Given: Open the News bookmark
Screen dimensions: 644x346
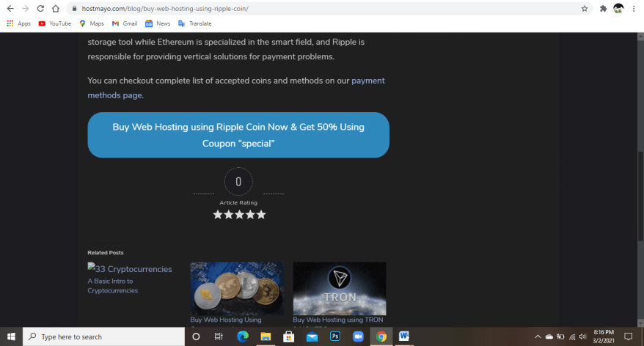Looking at the screenshot, I should pyautogui.click(x=158, y=23).
